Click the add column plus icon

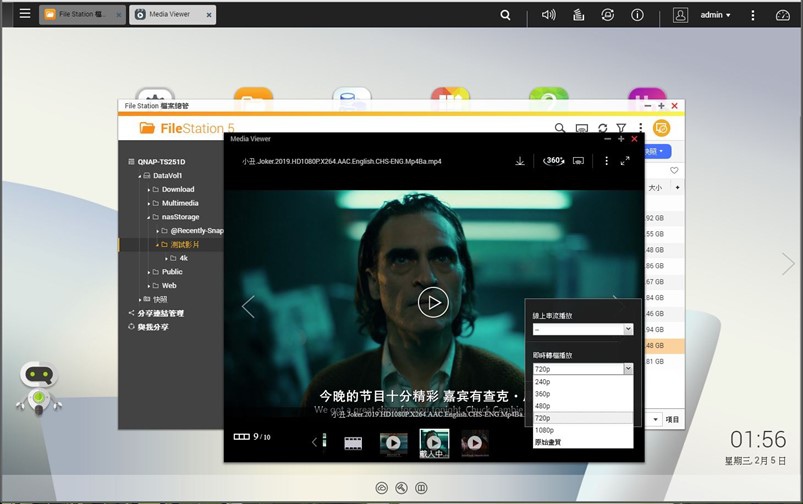click(678, 187)
